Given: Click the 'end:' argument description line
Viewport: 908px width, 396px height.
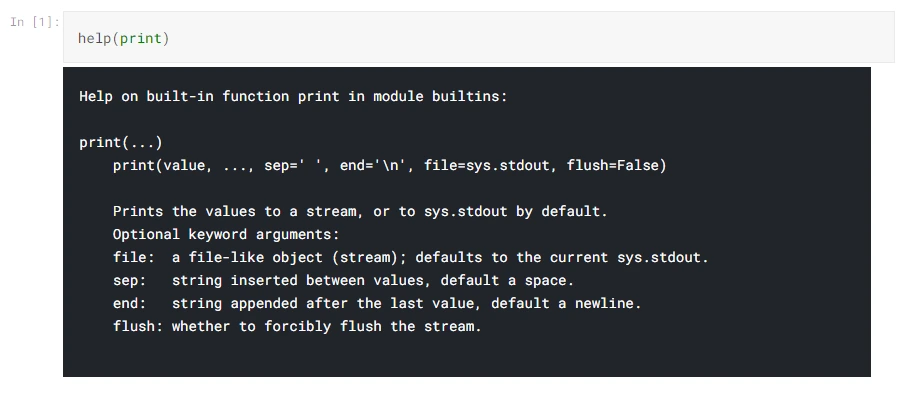Looking at the screenshot, I should point(377,303).
